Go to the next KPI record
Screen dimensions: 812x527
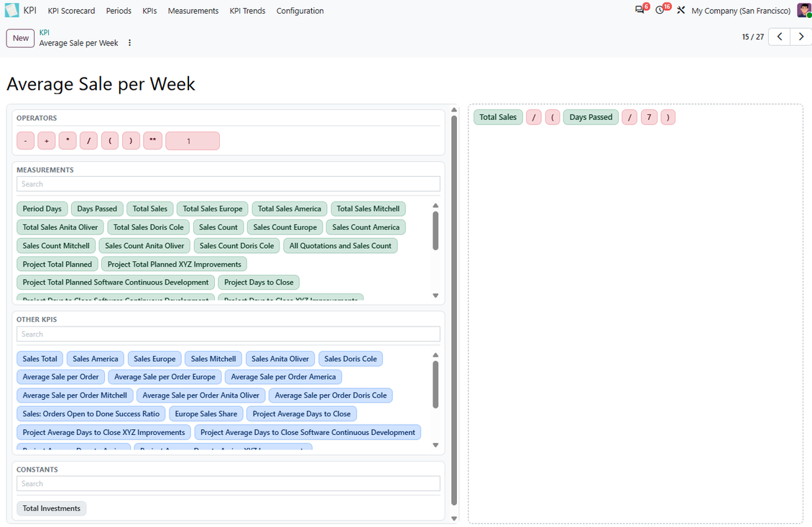click(801, 37)
